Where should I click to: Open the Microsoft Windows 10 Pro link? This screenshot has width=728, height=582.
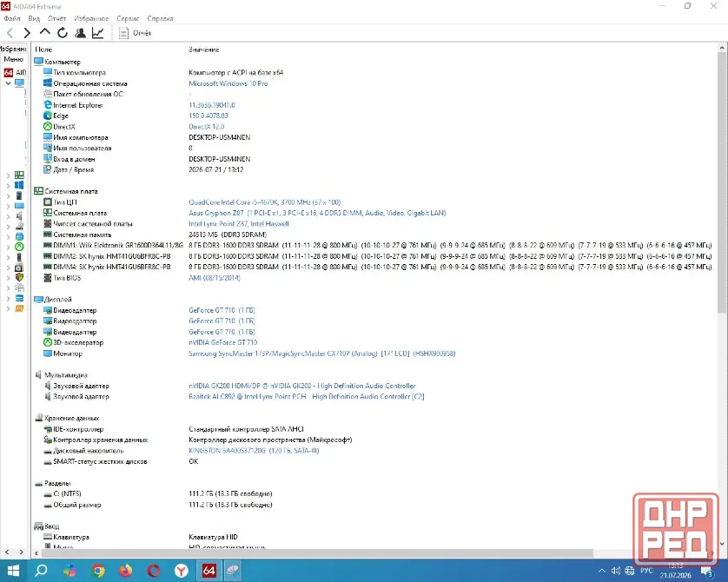pos(228,83)
